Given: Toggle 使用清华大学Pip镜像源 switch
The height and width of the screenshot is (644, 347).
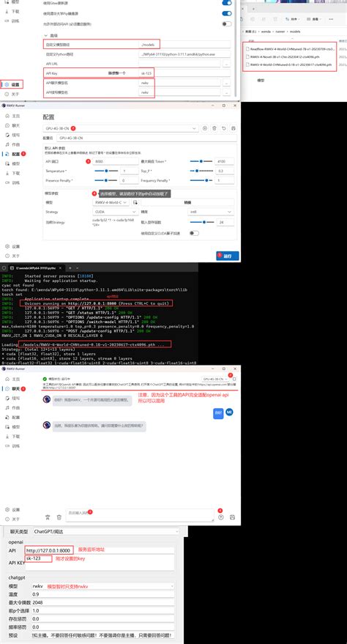Looking at the screenshot, I should click(226, 13).
